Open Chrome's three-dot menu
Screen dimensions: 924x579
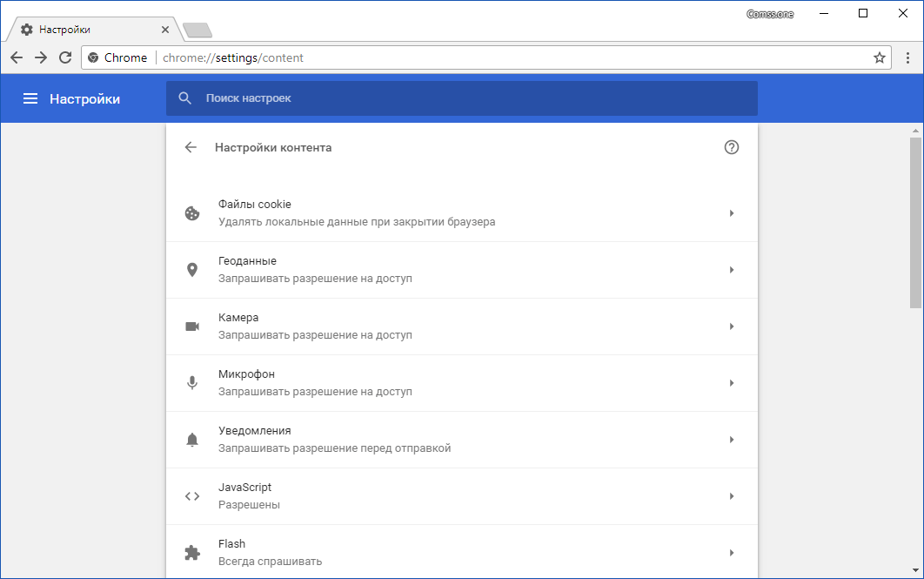pos(907,57)
